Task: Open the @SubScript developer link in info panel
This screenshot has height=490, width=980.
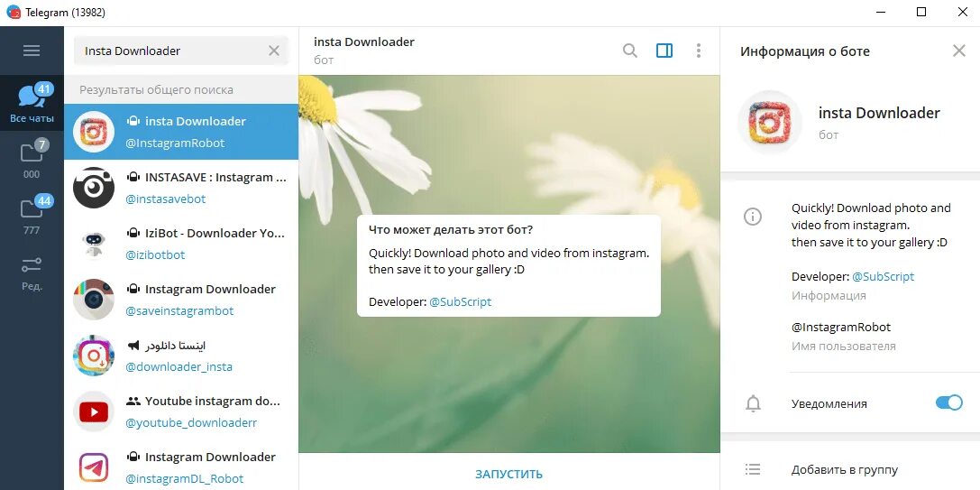Action: [x=884, y=277]
